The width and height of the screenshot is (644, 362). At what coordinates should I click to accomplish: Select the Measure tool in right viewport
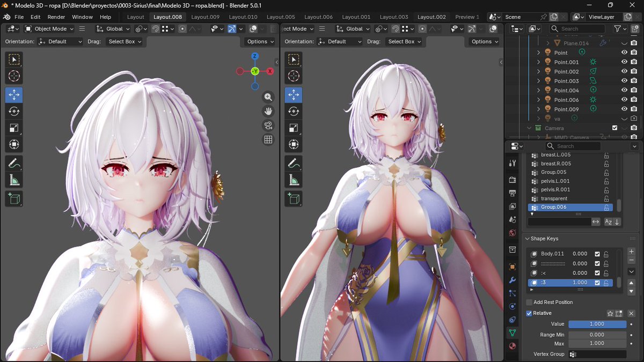tap(294, 180)
